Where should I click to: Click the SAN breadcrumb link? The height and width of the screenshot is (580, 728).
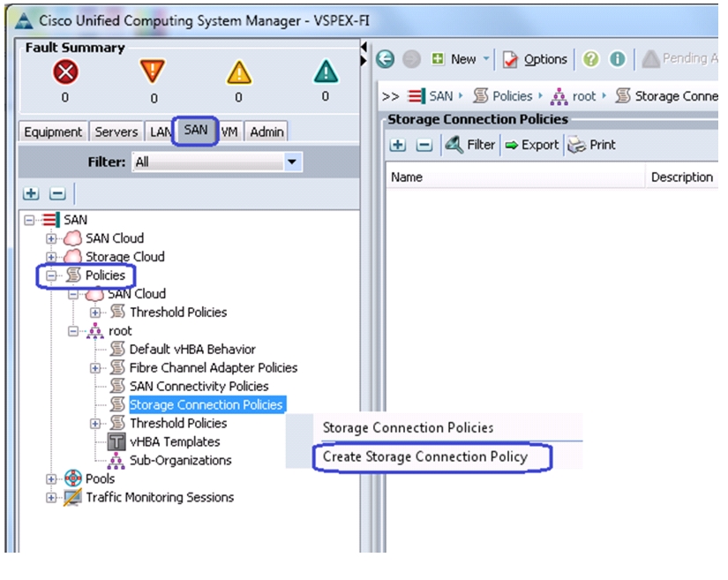(x=440, y=96)
